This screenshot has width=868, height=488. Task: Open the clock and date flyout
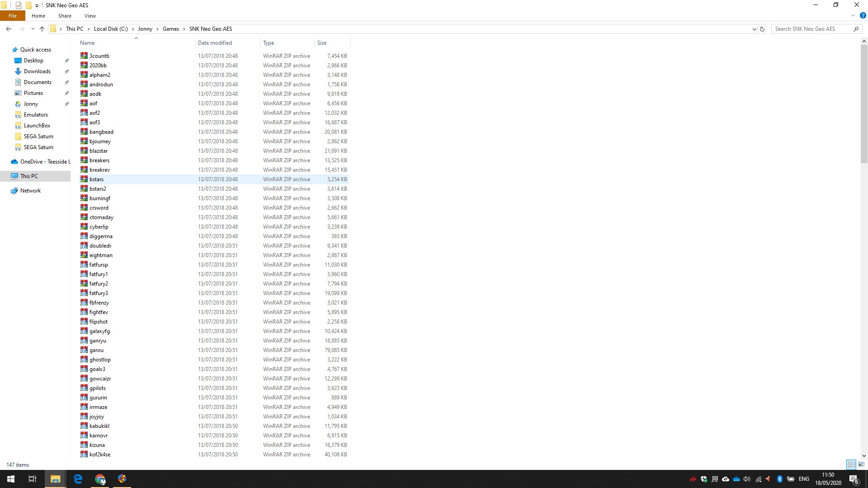point(828,479)
